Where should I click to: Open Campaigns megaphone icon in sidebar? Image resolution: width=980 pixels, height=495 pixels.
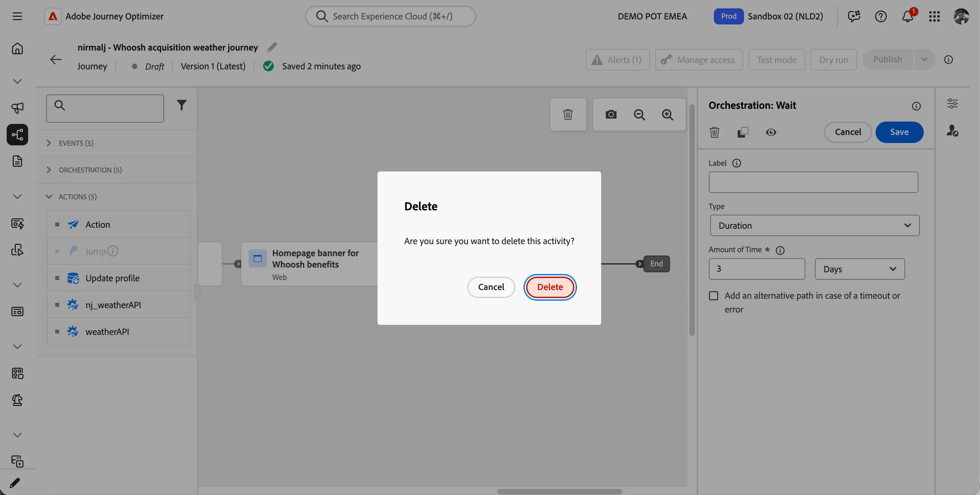click(17, 108)
